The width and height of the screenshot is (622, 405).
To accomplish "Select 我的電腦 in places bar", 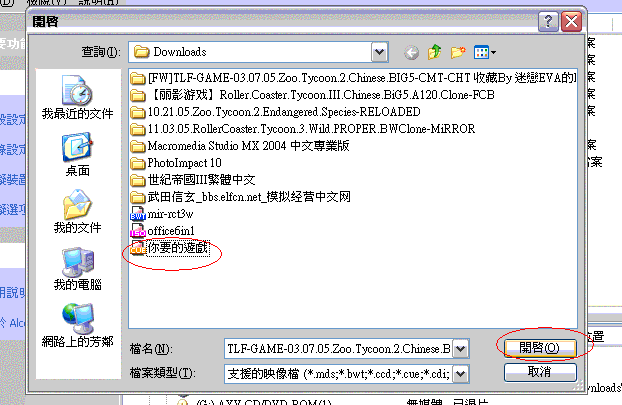I will pos(77,269).
